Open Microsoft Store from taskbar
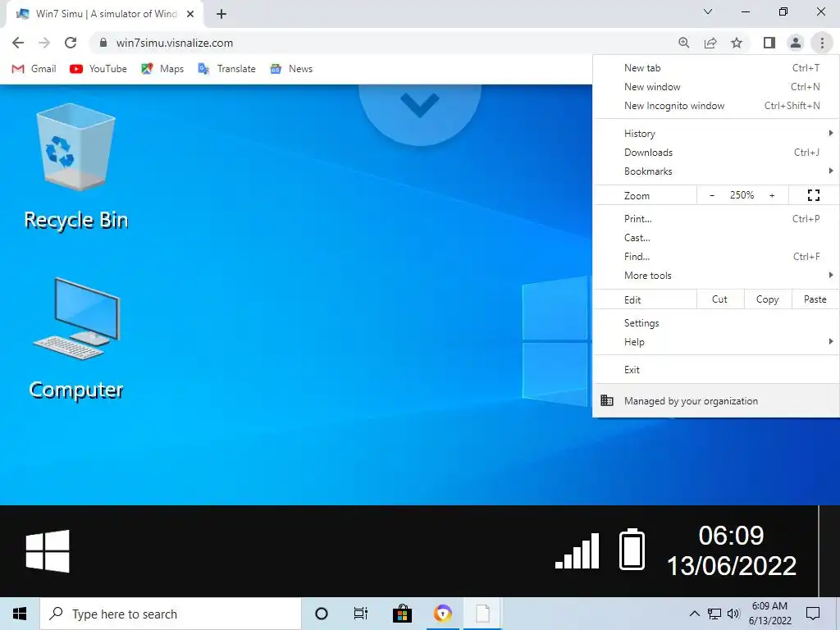Image resolution: width=840 pixels, height=630 pixels. pos(402,614)
